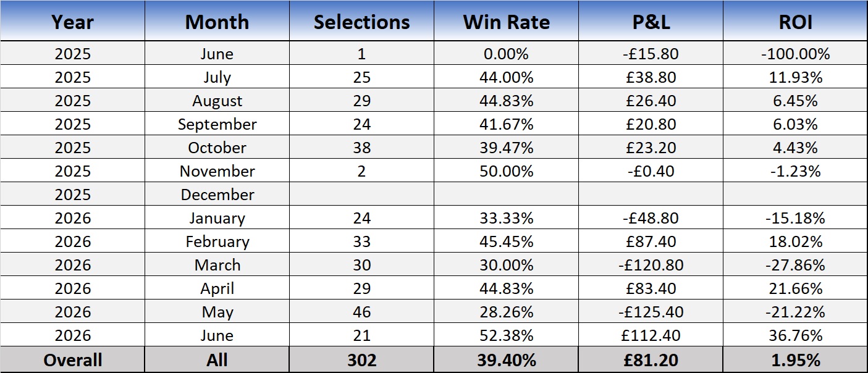
Task: Select the -£120.80 March P&L cell
Action: 651,265
